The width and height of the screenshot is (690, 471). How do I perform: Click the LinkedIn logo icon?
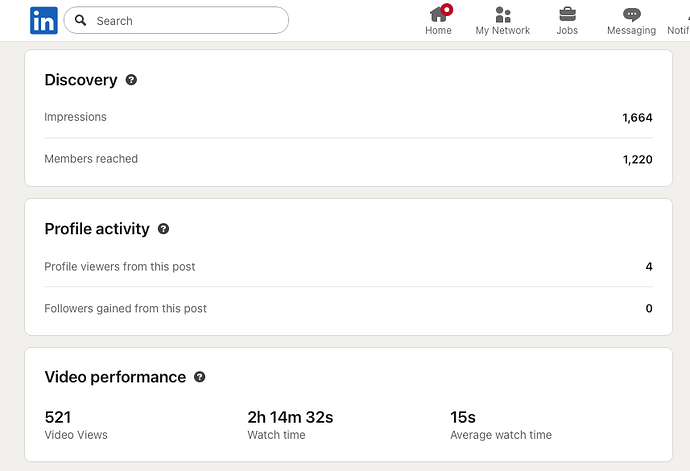point(44,20)
